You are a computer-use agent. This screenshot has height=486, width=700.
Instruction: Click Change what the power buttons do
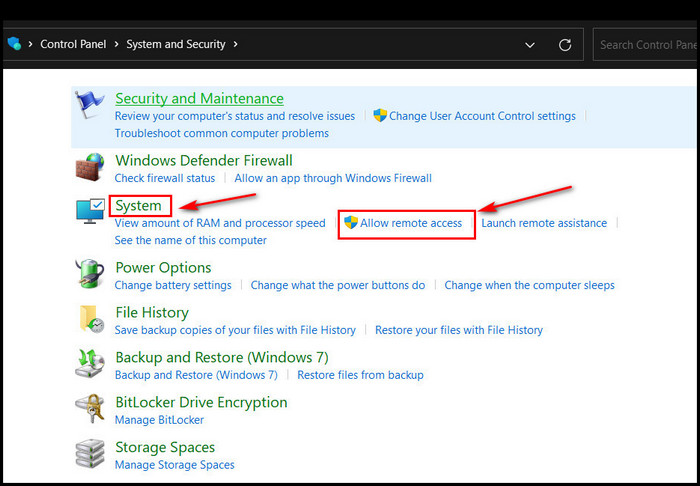[x=338, y=285]
